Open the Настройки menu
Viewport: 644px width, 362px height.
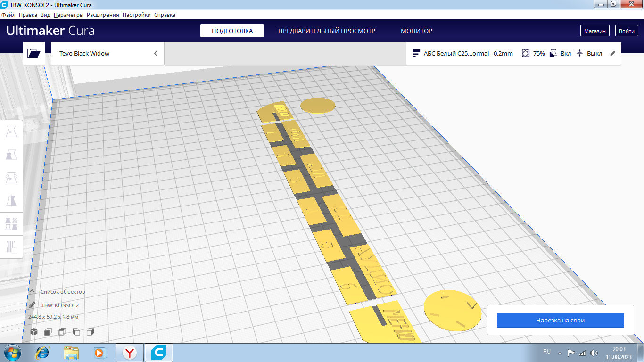point(137,15)
